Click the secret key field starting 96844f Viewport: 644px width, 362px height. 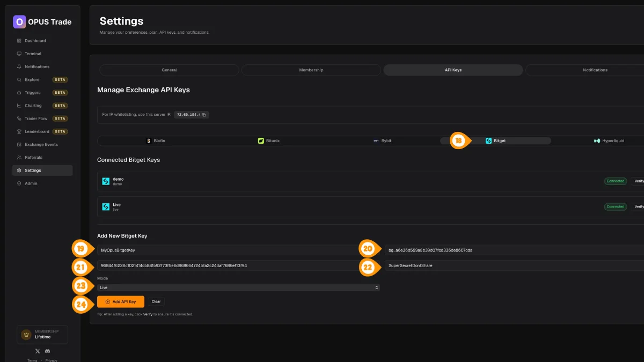(x=238, y=265)
